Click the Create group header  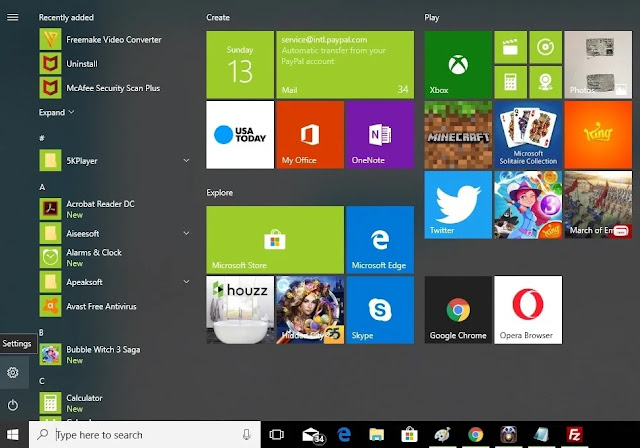(x=218, y=18)
